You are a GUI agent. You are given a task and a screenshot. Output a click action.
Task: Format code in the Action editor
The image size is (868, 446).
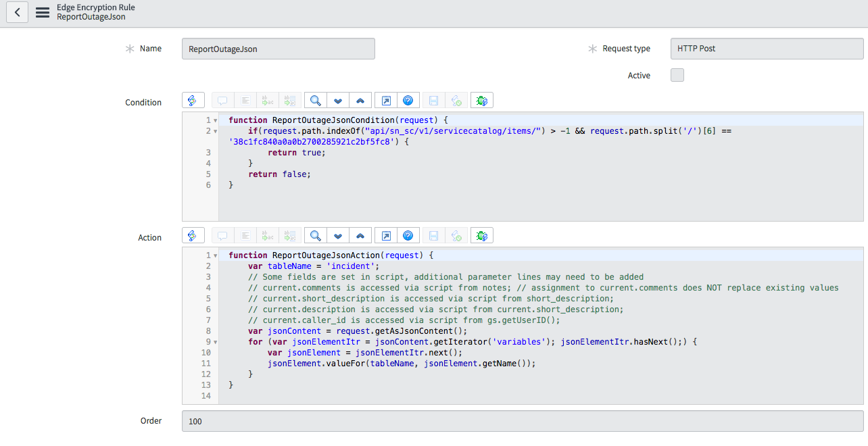click(x=245, y=235)
